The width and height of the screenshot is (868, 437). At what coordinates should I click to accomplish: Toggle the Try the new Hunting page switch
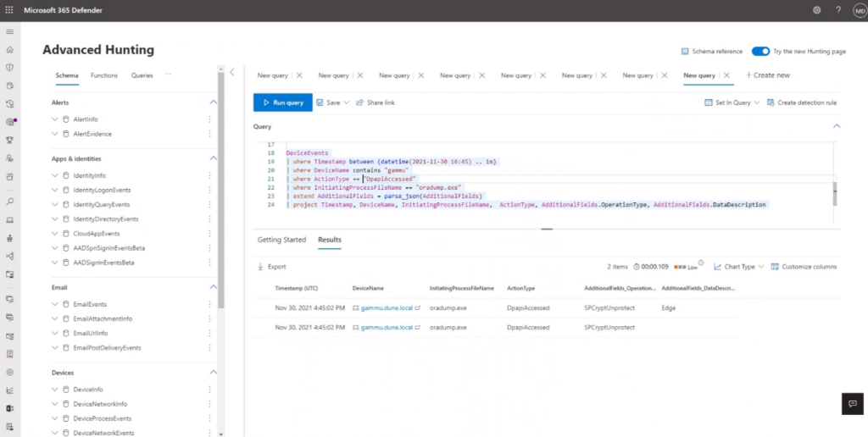click(x=760, y=52)
